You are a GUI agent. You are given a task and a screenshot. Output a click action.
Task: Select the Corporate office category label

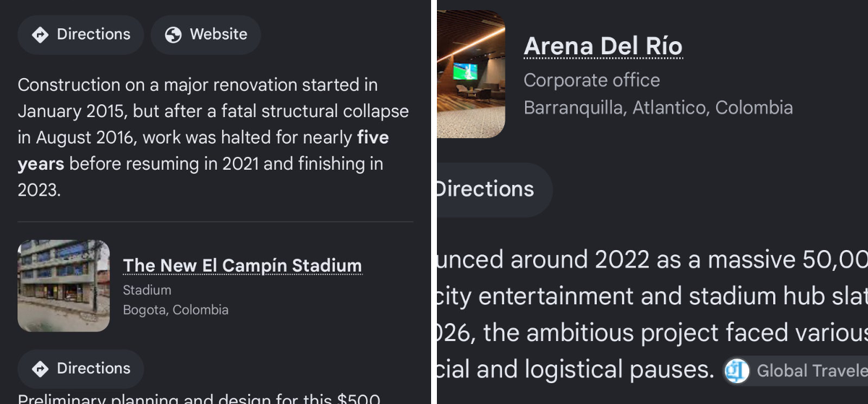[x=592, y=80]
